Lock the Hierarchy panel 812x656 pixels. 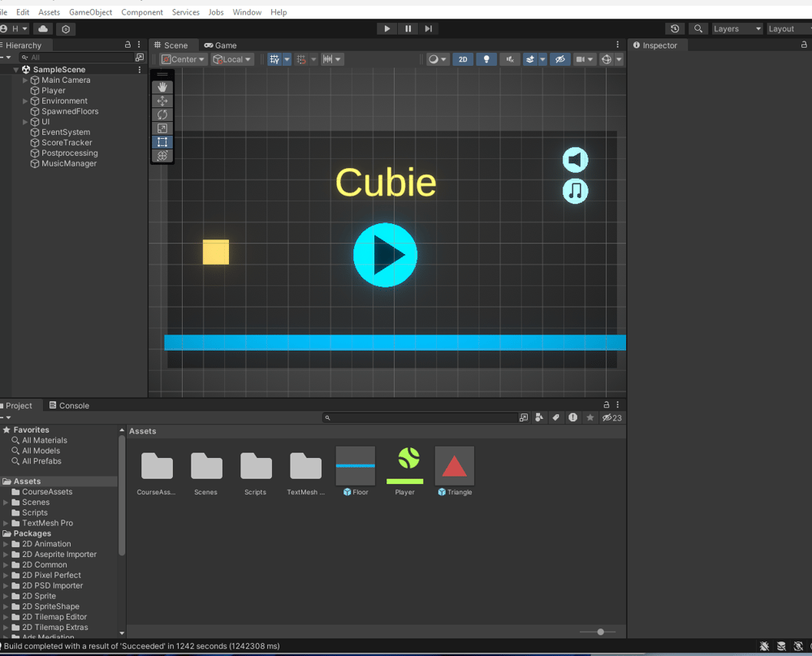127,45
